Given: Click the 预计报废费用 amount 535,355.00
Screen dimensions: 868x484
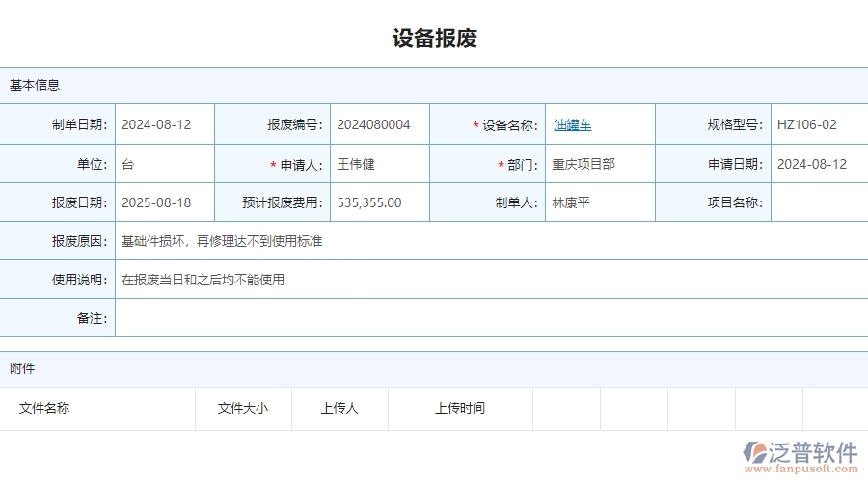Looking at the screenshot, I should pyautogui.click(x=379, y=202).
